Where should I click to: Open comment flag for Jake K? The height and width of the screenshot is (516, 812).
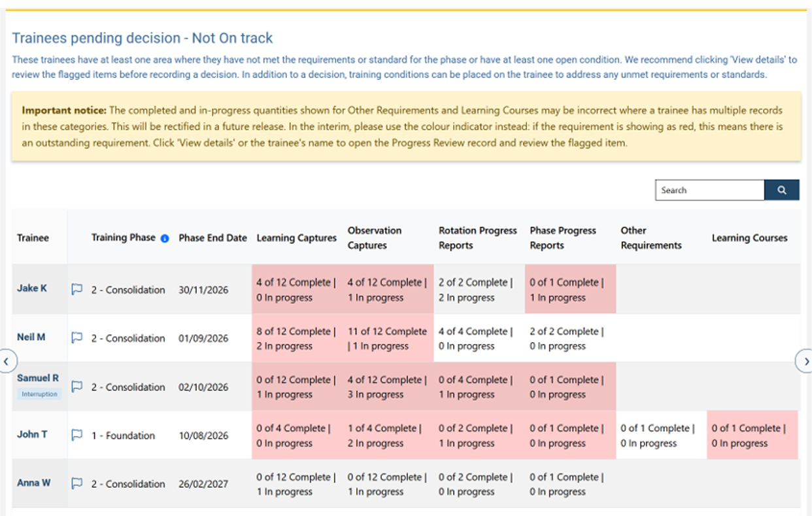click(76, 289)
